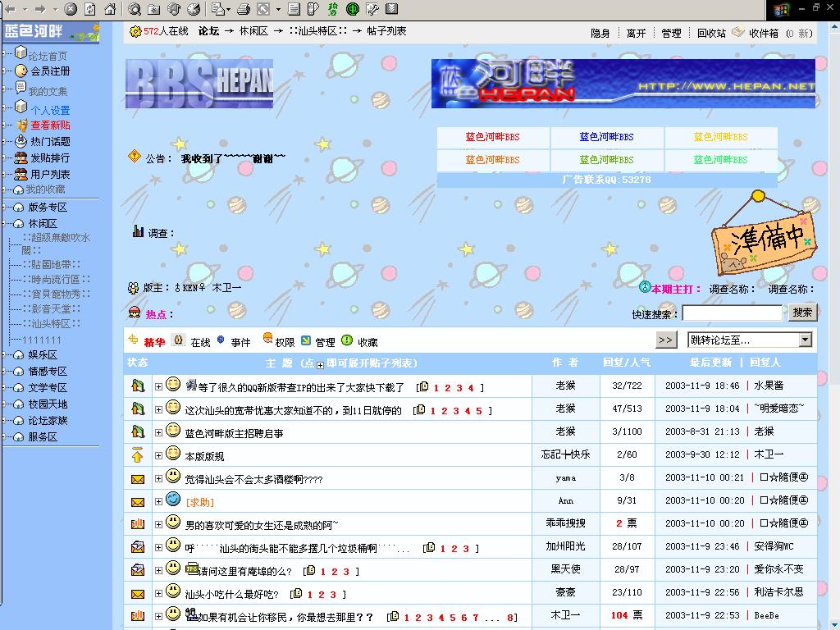Click the poll status icon for 男的喜欢可爱的女生 post
This screenshot has width=840, height=630.
pos(138,524)
